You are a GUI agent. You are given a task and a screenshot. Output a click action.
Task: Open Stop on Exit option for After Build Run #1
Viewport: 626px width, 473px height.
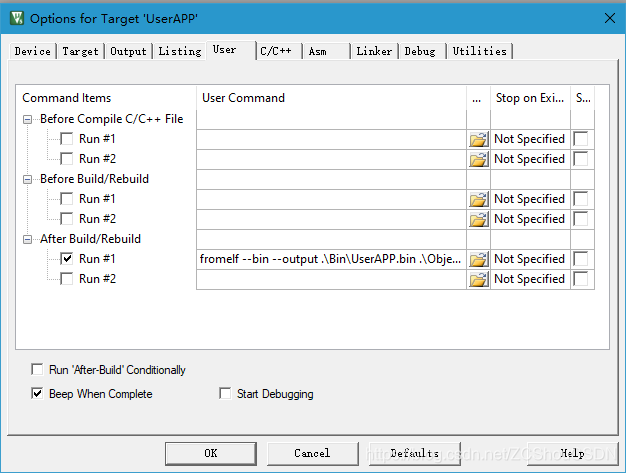[x=530, y=259]
